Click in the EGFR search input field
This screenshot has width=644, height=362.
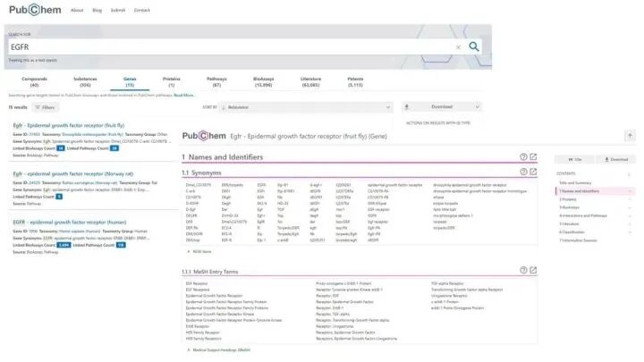pyautogui.click(x=230, y=46)
